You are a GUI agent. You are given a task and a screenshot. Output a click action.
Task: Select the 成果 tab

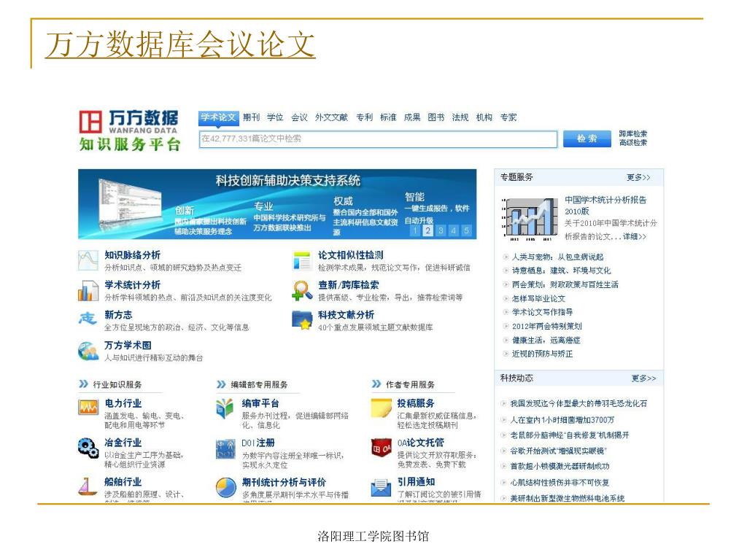(412, 117)
